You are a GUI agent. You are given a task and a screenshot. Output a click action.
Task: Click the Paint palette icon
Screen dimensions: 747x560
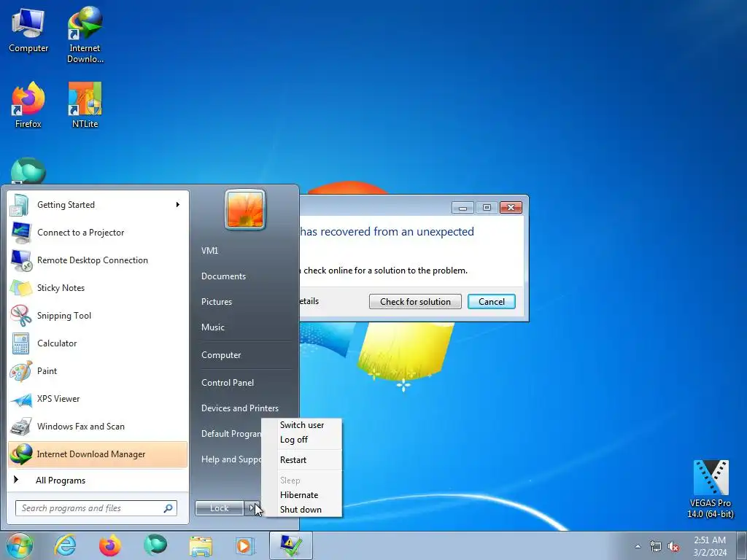(x=20, y=371)
